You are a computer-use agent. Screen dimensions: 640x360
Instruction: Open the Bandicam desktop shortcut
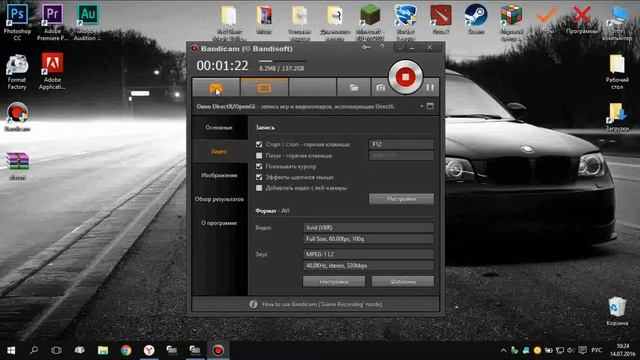(x=17, y=117)
